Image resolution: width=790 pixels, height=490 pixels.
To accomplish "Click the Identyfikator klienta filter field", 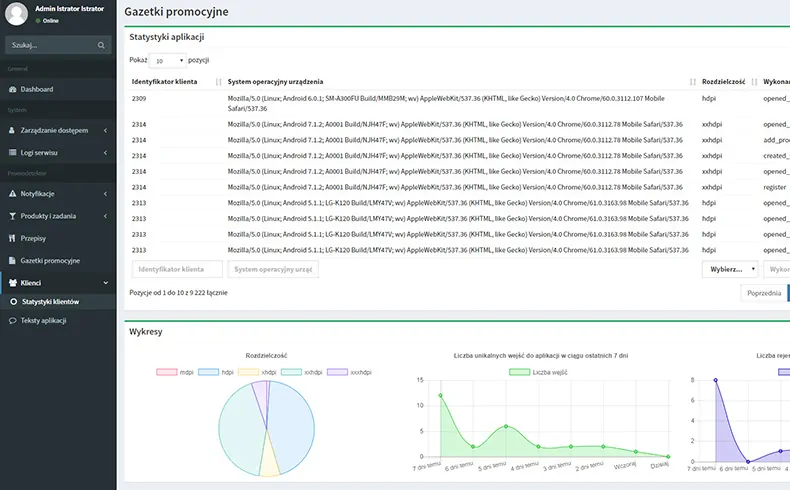I will [177, 269].
